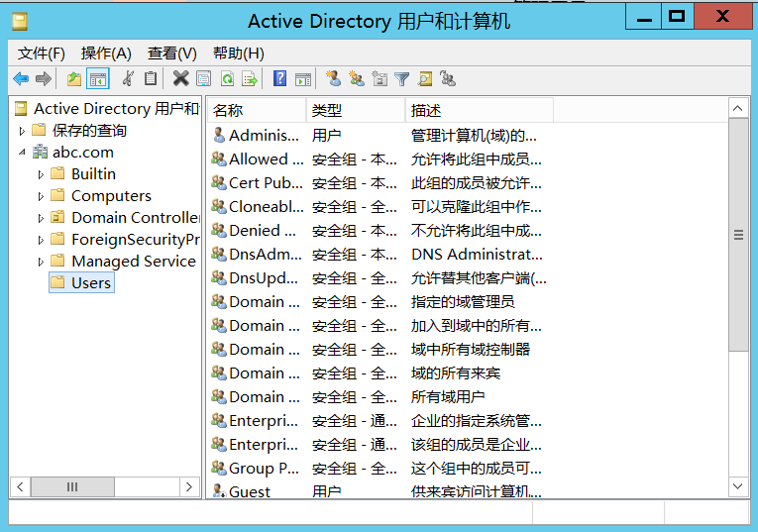Click the Find objects magnifier icon
758x532 pixels.
pyautogui.click(x=425, y=79)
